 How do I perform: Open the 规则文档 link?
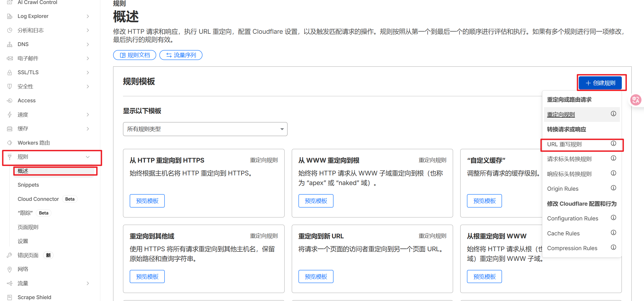pos(135,55)
